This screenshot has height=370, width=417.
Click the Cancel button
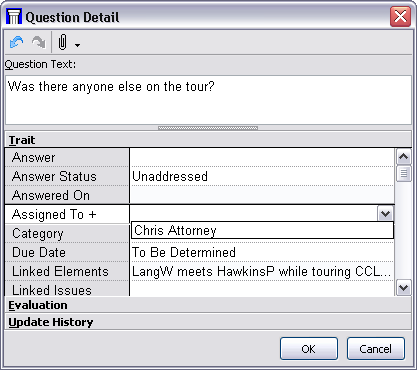(376, 349)
